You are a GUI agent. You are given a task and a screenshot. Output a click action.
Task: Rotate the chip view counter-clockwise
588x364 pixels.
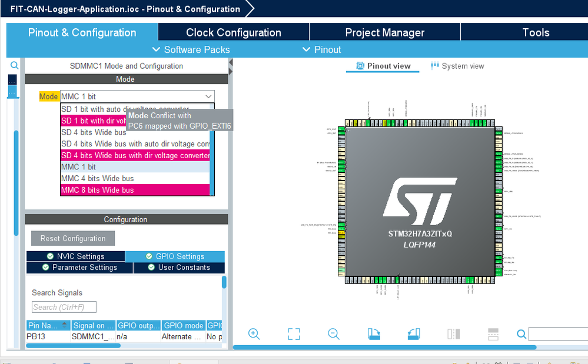coord(414,333)
